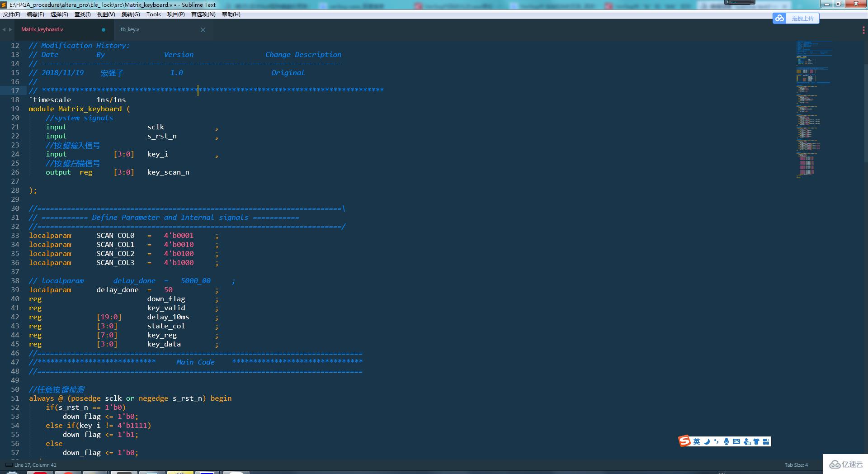Open the 文件(F) menu
Viewport: 868px width, 474px height.
(12, 14)
